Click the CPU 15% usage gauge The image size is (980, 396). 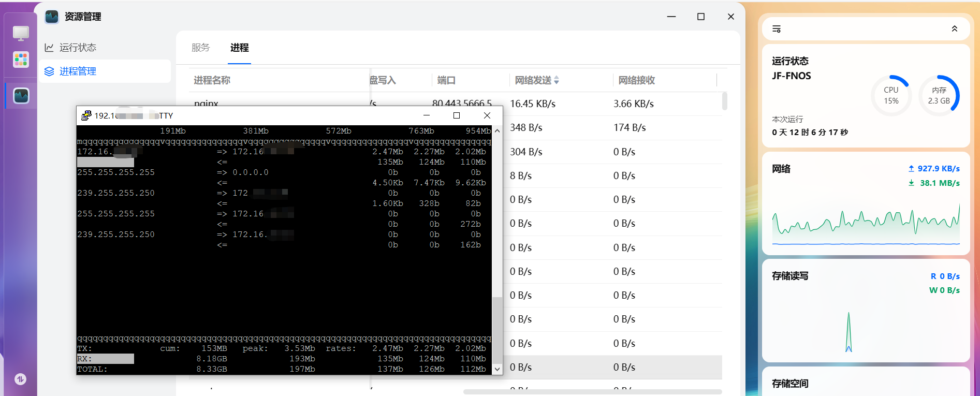pyautogui.click(x=891, y=96)
